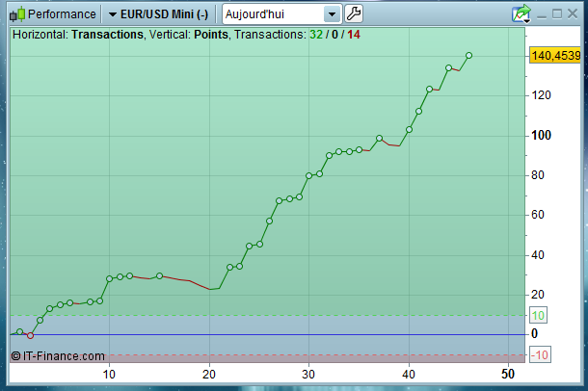Click the bold Points axis label

coord(211,35)
